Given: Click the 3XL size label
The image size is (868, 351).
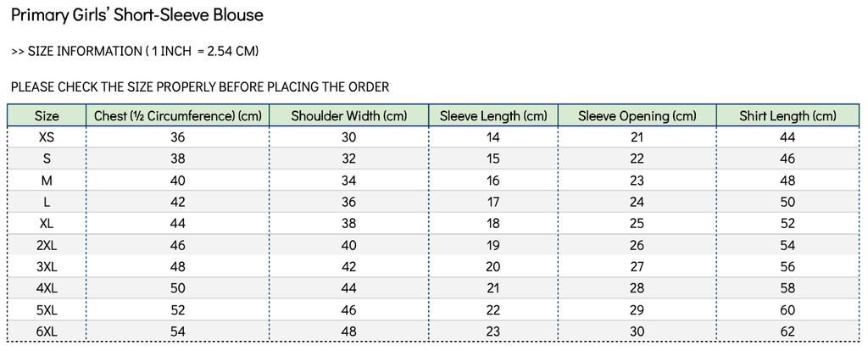Looking at the screenshot, I should tap(47, 266).
